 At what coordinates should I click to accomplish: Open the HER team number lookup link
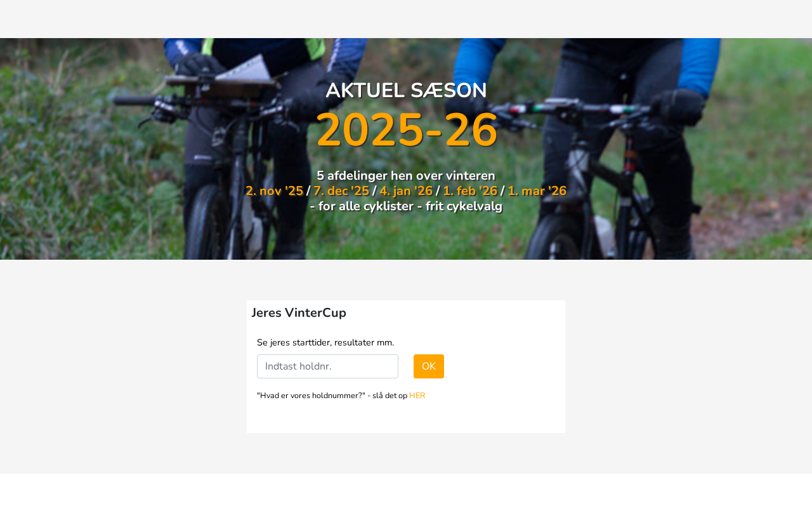417,396
